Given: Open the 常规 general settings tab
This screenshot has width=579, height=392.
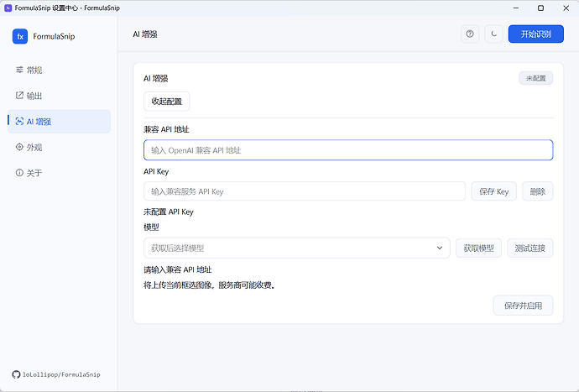Looking at the screenshot, I should [x=59, y=70].
